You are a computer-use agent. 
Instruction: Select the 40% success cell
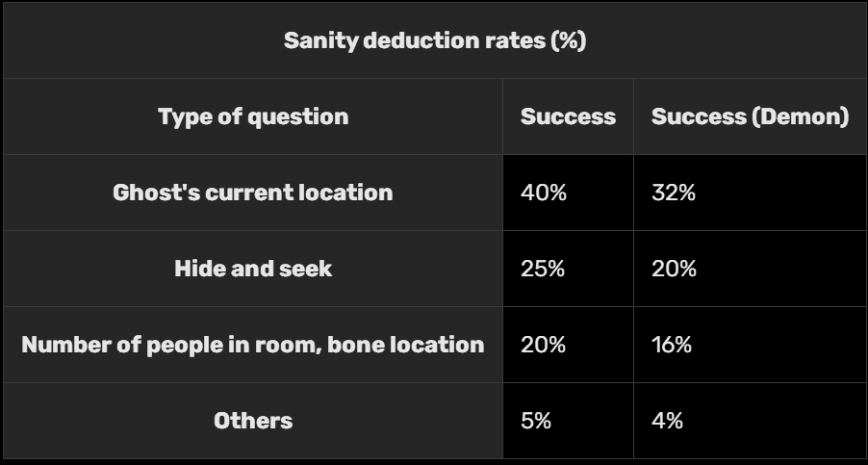(x=544, y=193)
